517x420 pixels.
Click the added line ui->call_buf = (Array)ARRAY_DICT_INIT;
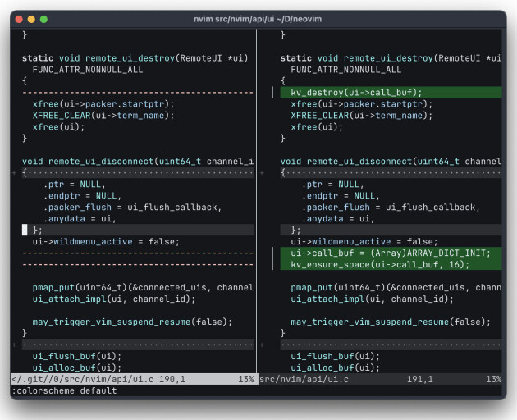[x=391, y=253]
